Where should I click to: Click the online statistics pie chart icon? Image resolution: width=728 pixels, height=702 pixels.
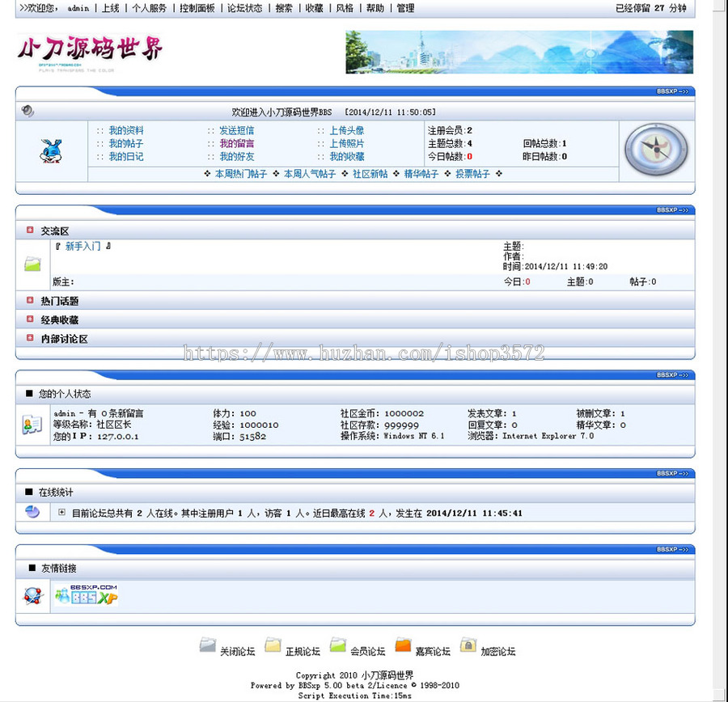pyautogui.click(x=32, y=512)
